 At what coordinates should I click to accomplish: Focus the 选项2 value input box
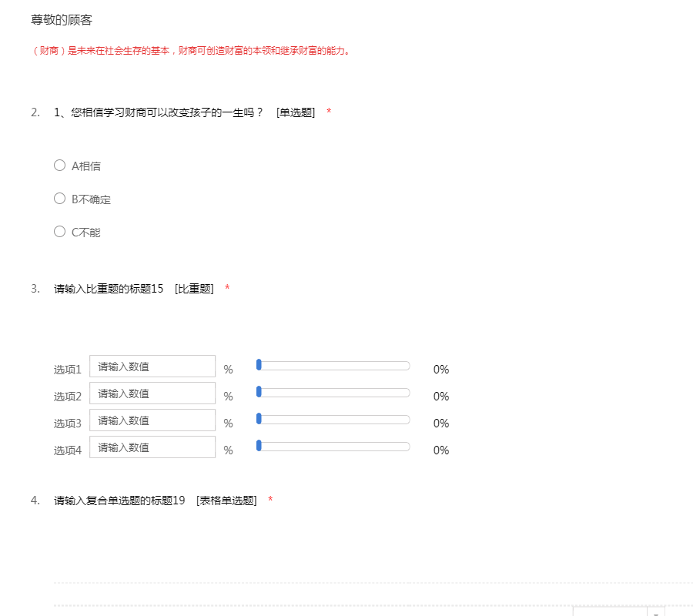(x=152, y=393)
